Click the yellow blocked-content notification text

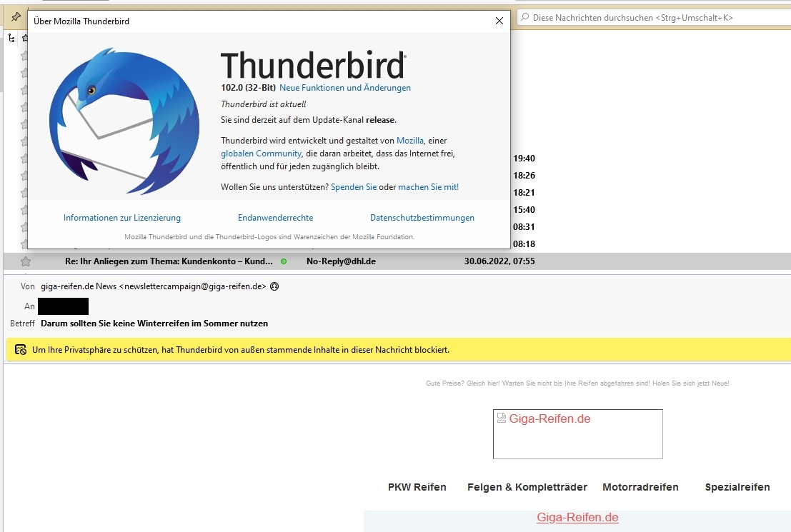[x=241, y=350]
